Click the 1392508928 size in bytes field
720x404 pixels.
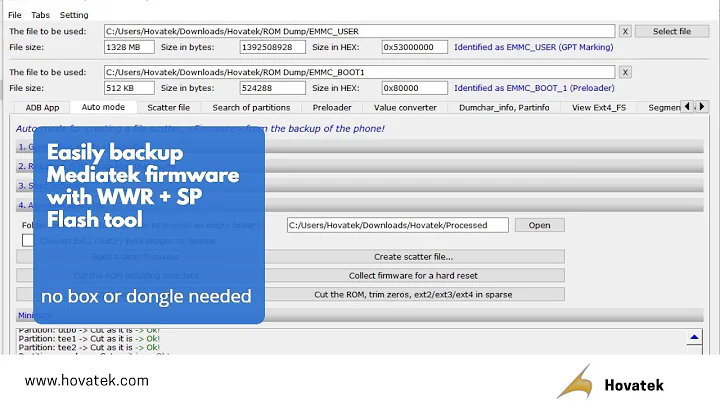(272, 47)
